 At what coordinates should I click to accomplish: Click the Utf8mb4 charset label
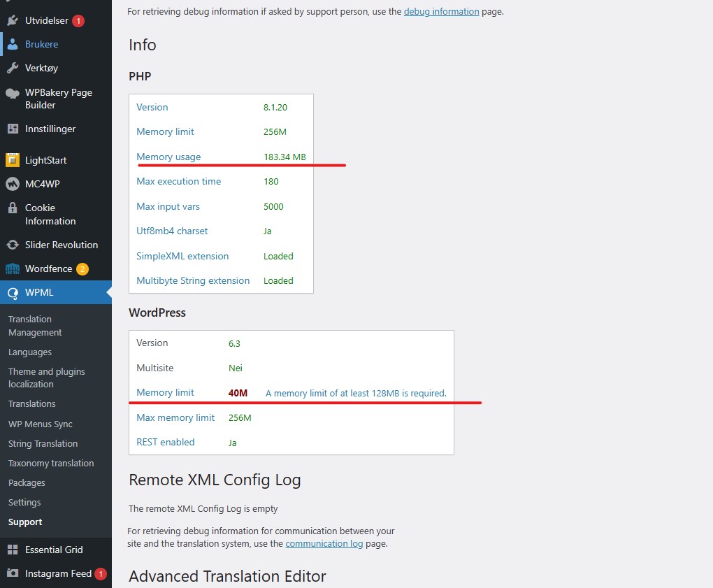pyautogui.click(x=172, y=231)
